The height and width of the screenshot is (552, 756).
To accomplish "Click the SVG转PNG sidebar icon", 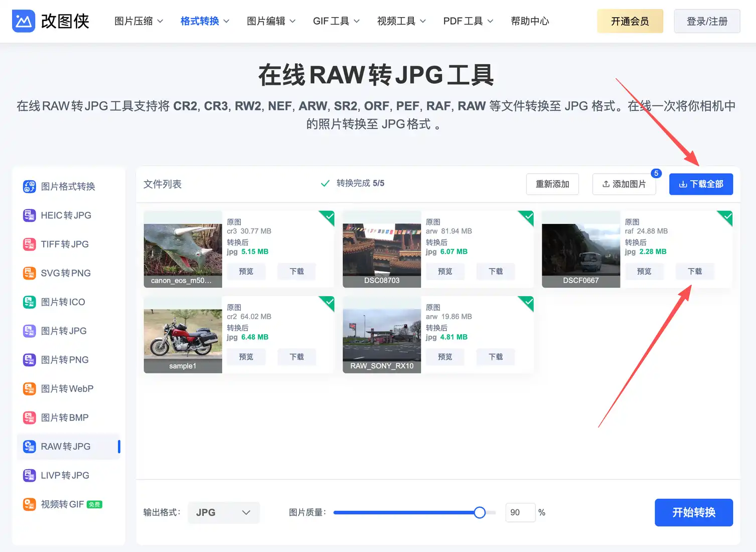I will pos(30,273).
